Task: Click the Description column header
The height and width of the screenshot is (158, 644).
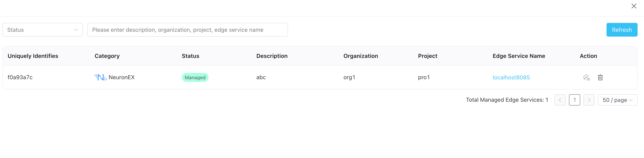Action: click(272, 56)
